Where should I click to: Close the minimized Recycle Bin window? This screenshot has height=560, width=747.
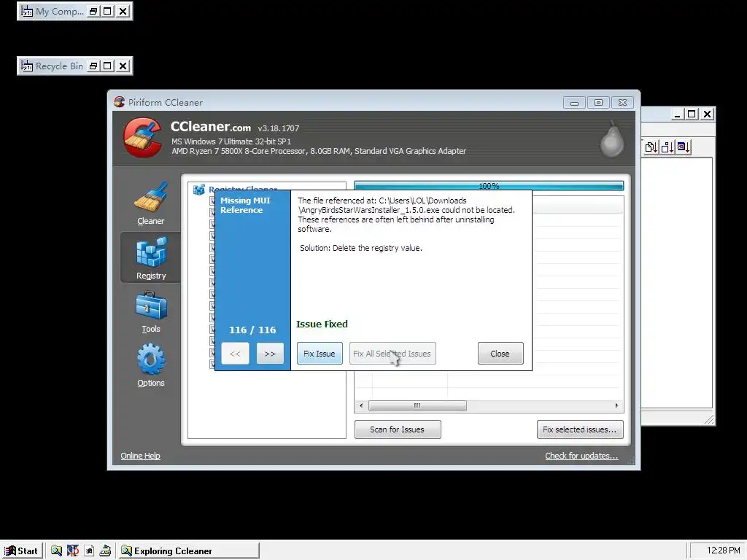(123, 66)
